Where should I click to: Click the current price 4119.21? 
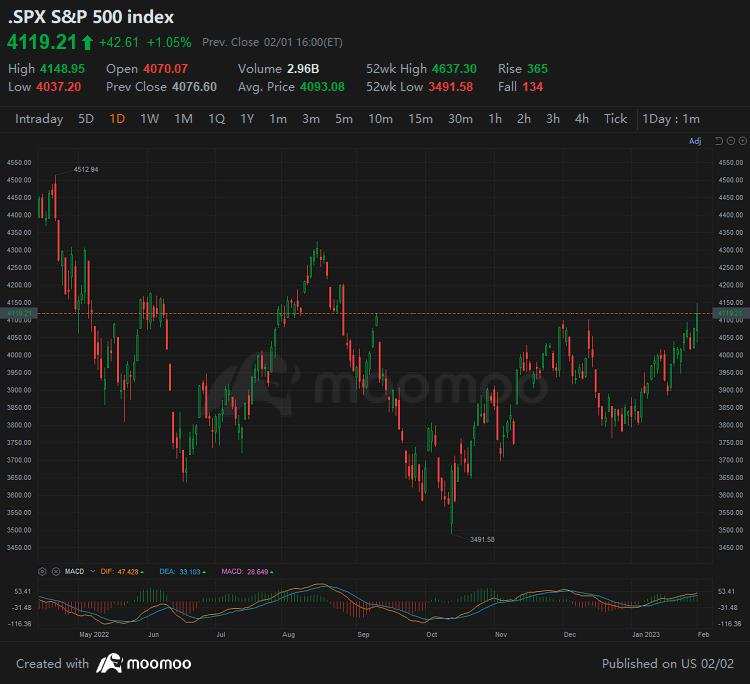pos(42,42)
